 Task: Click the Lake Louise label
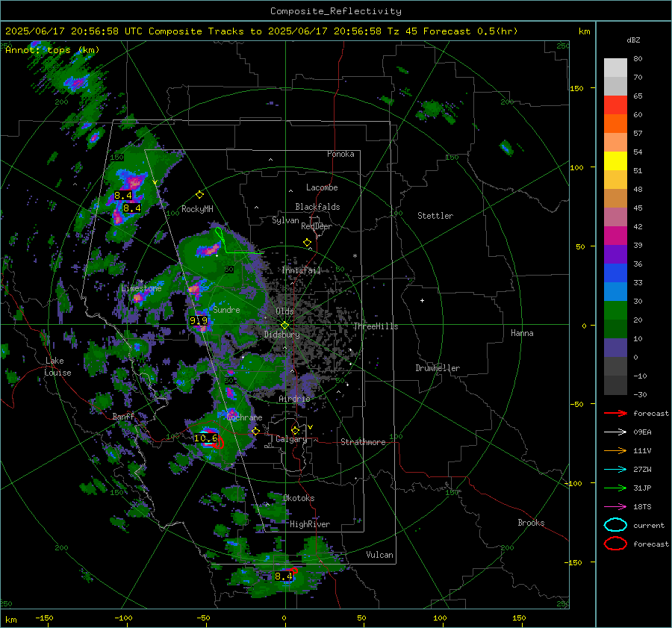tap(57, 367)
